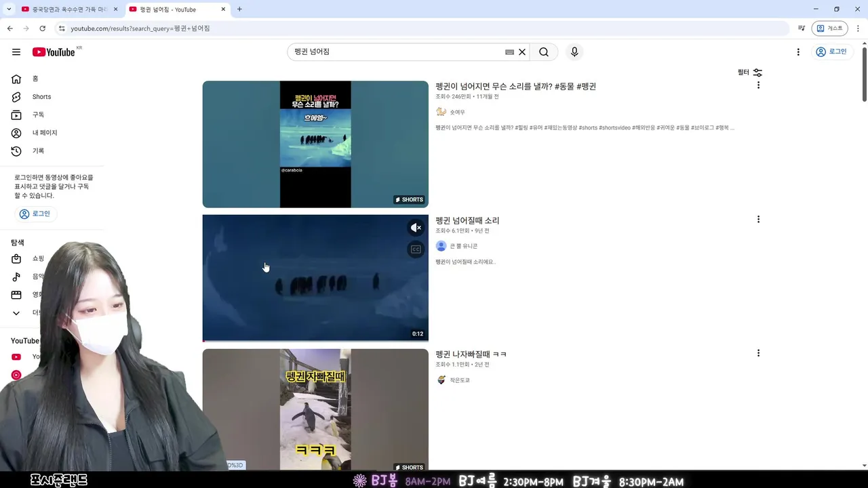Clear the search box with X
868x488 pixels.
pyautogui.click(x=522, y=52)
